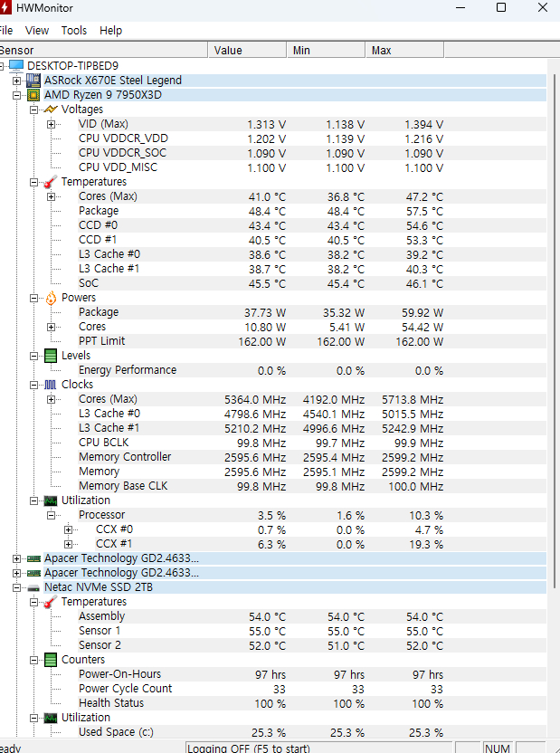Click the Min column header
Viewport: 560px width, 753px height.
326,50
